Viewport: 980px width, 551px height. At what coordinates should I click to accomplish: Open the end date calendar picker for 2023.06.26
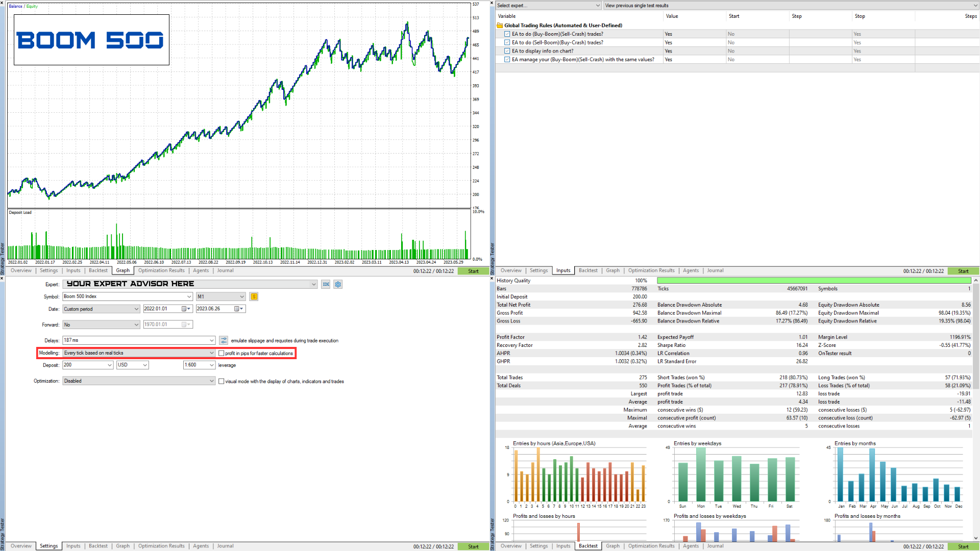pyautogui.click(x=238, y=309)
